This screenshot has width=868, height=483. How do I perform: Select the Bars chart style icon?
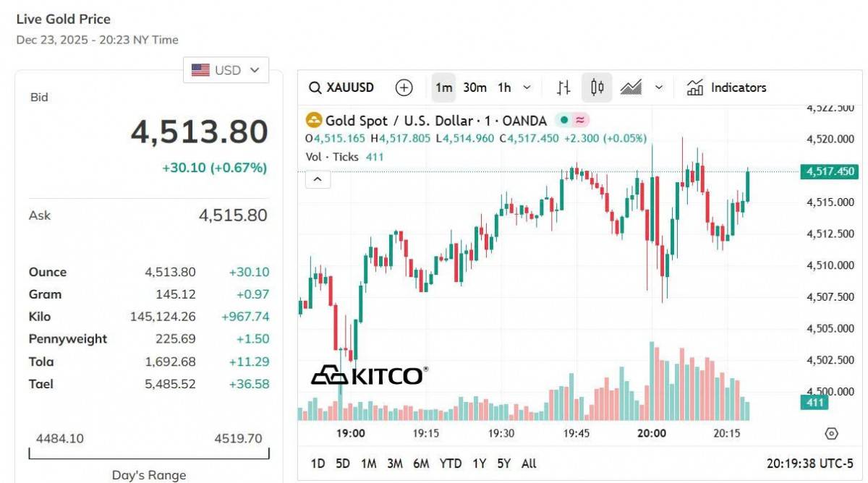pyautogui.click(x=563, y=87)
